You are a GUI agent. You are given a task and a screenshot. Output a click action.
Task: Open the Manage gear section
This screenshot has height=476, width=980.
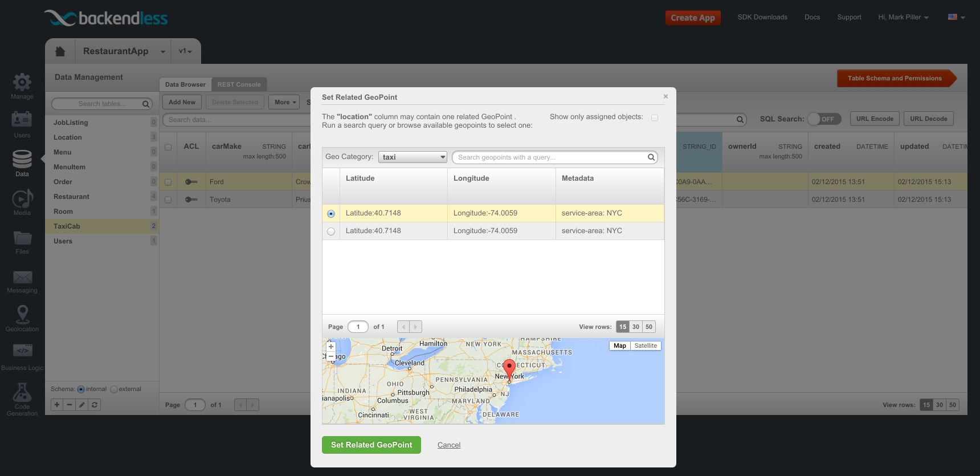pos(22,86)
